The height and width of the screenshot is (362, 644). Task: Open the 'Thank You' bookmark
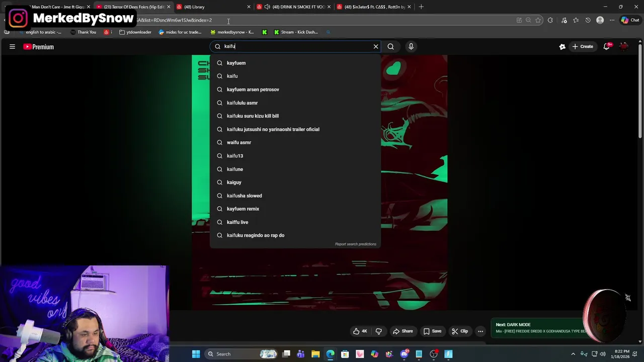coord(83,32)
